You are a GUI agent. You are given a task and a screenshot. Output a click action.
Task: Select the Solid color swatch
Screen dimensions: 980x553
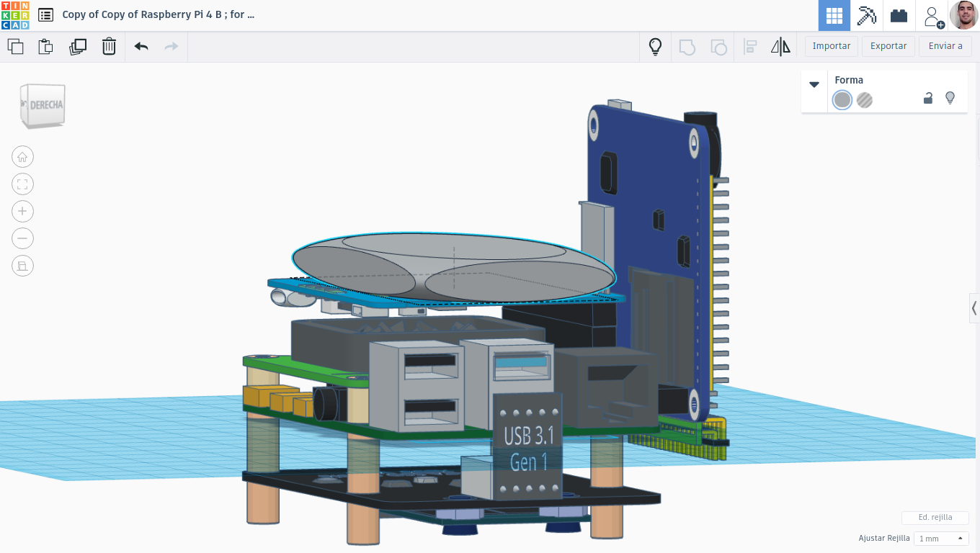point(842,100)
